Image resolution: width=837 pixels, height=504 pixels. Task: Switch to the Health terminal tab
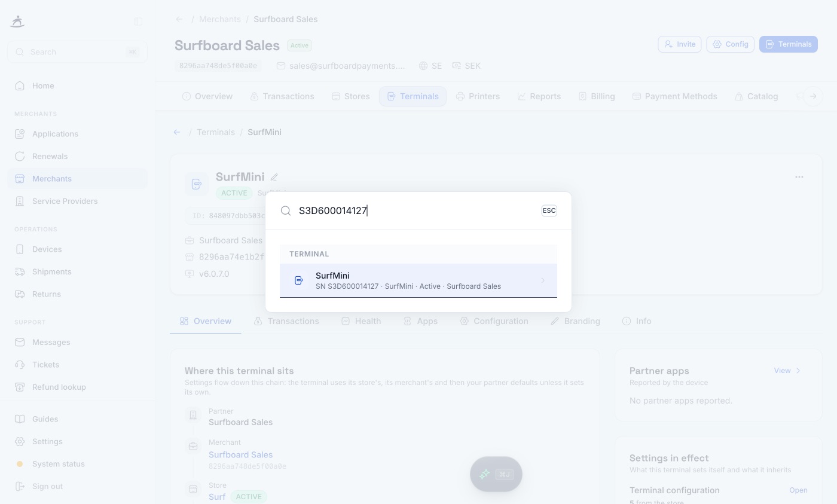pyautogui.click(x=361, y=321)
